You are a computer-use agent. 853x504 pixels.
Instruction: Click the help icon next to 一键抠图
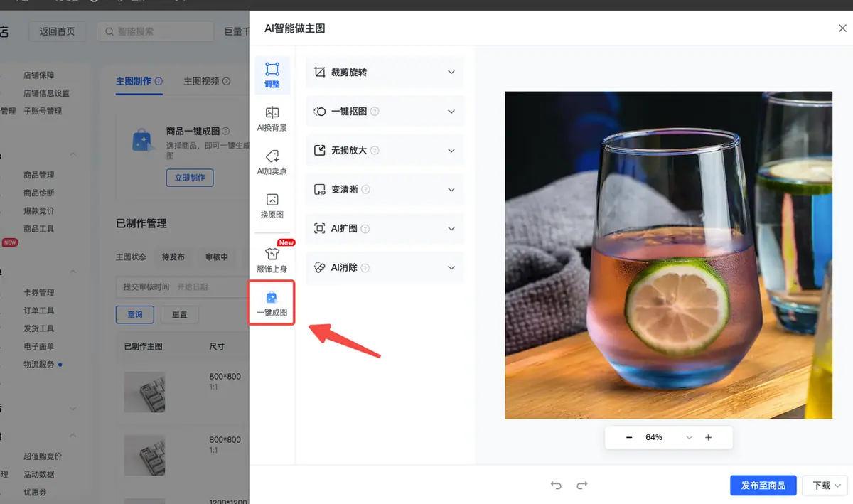375,112
